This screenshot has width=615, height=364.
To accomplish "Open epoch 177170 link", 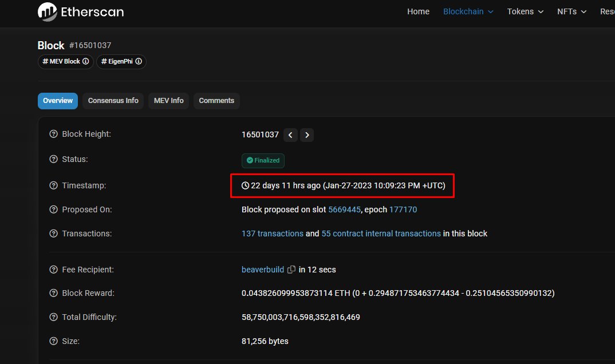I will [403, 209].
